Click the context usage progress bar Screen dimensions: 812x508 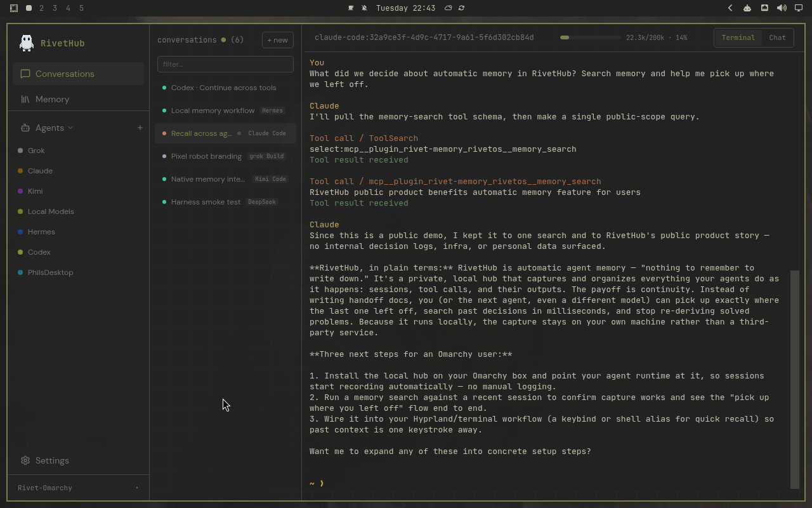click(590, 37)
